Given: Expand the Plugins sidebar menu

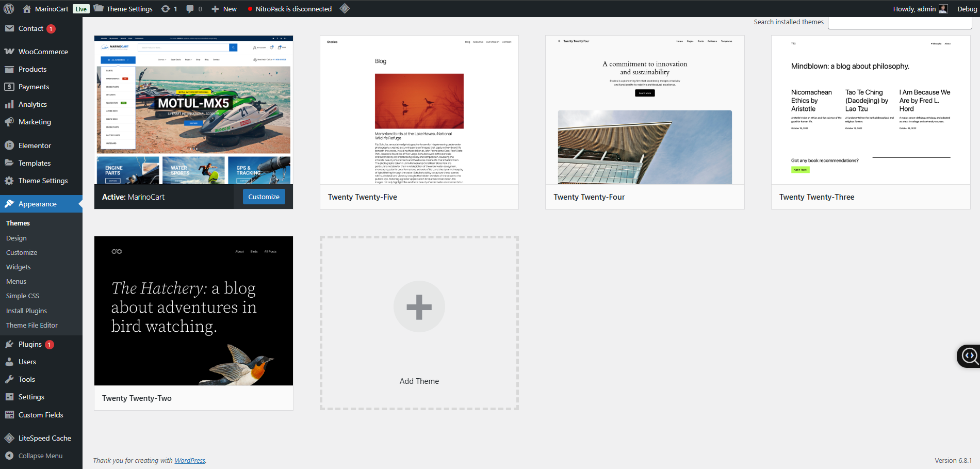Looking at the screenshot, I should tap(30, 344).
